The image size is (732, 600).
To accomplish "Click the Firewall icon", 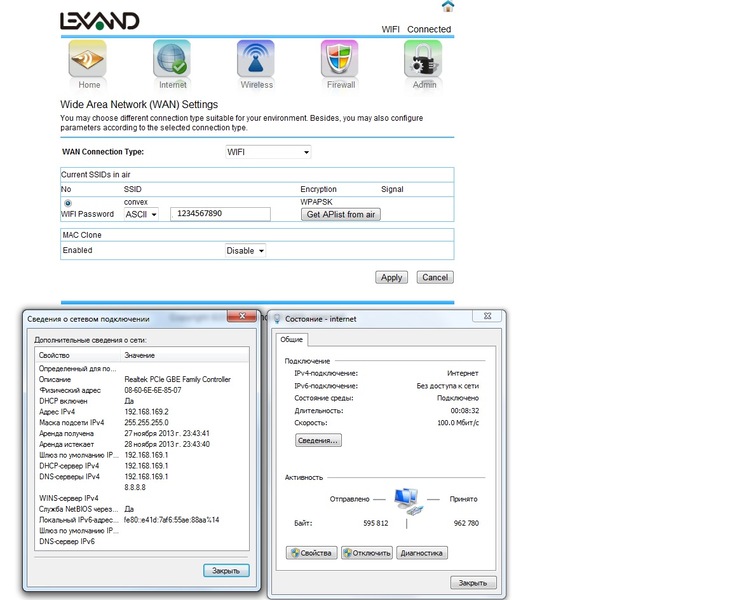I will pyautogui.click(x=340, y=60).
